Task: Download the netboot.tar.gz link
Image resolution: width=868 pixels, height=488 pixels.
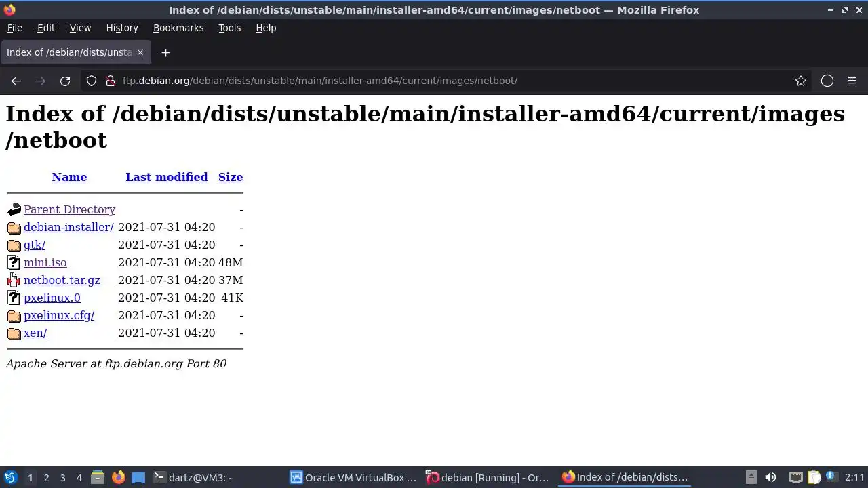Action: (x=62, y=280)
